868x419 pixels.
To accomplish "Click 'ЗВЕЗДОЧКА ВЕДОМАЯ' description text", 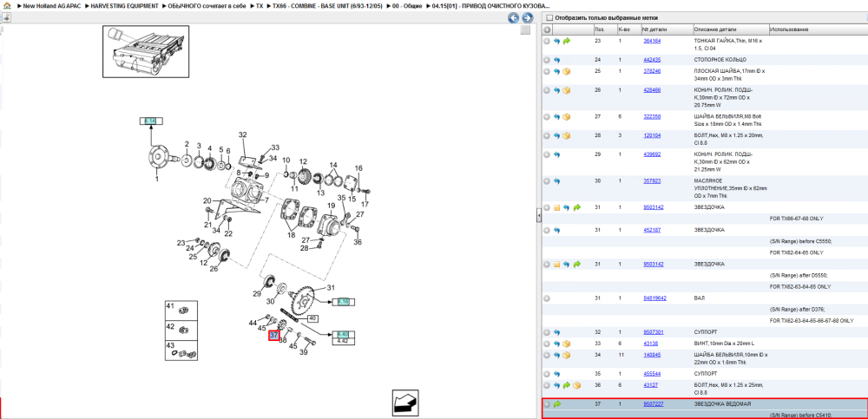I will point(722,404).
